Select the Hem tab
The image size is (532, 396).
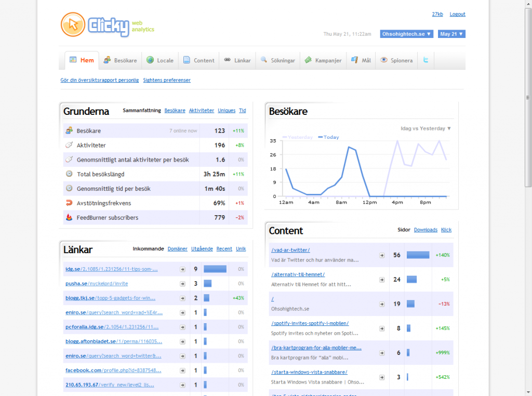click(82, 60)
